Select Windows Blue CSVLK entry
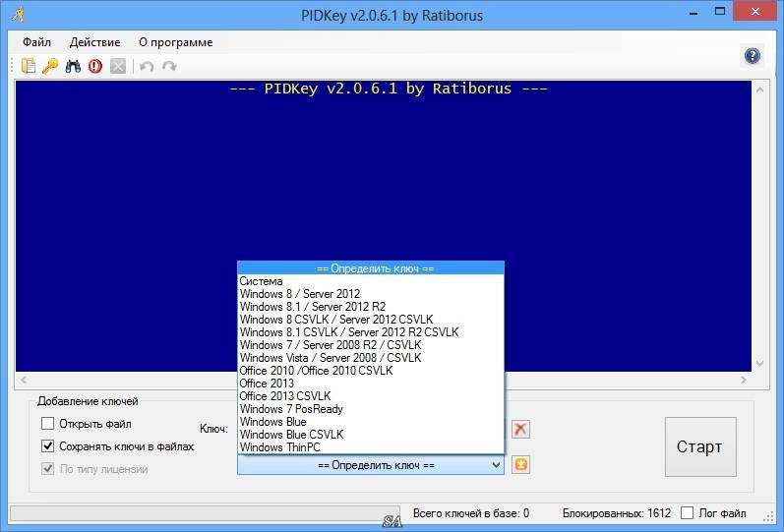This screenshot has width=784, height=532. pos(371,435)
